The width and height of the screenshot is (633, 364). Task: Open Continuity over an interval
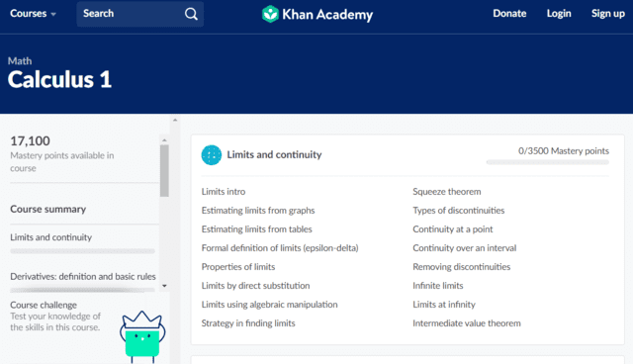click(464, 248)
